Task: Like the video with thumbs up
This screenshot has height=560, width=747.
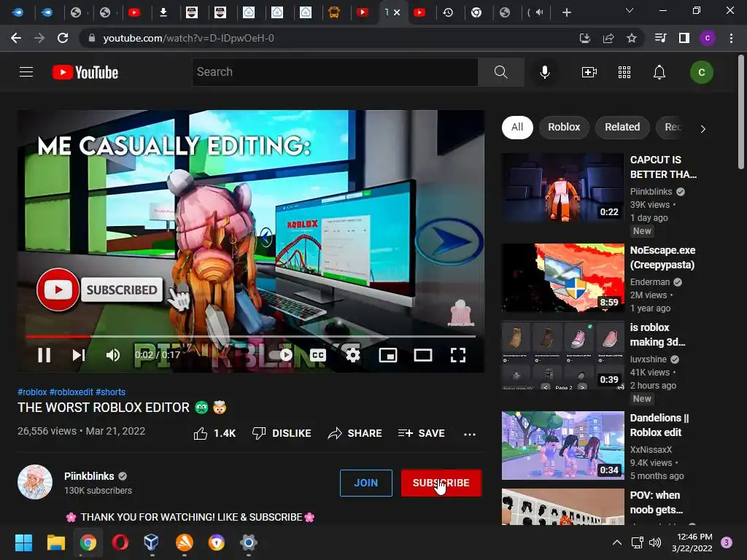Action: click(215, 433)
